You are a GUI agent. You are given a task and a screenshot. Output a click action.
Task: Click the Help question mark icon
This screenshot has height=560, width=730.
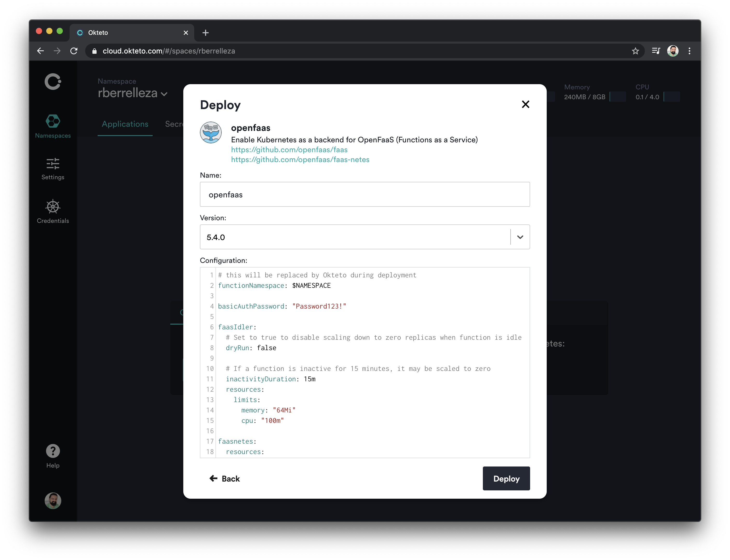pos(52,451)
